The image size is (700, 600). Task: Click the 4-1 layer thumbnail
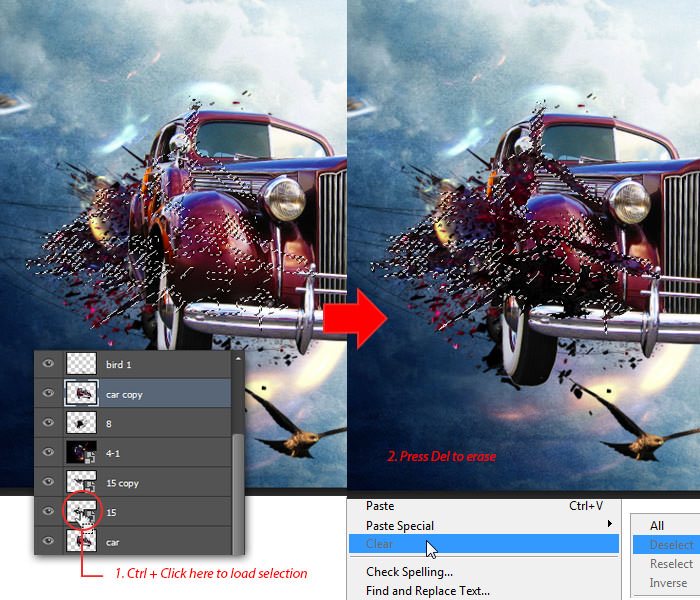coord(81,452)
